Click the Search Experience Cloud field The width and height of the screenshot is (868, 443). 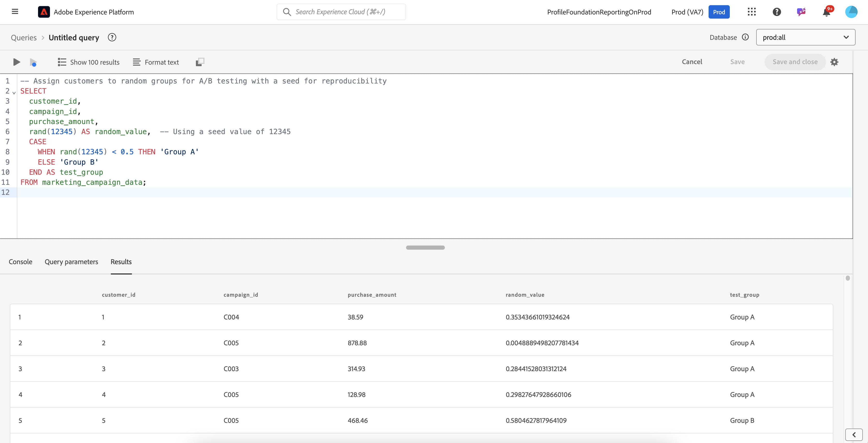tap(341, 12)
